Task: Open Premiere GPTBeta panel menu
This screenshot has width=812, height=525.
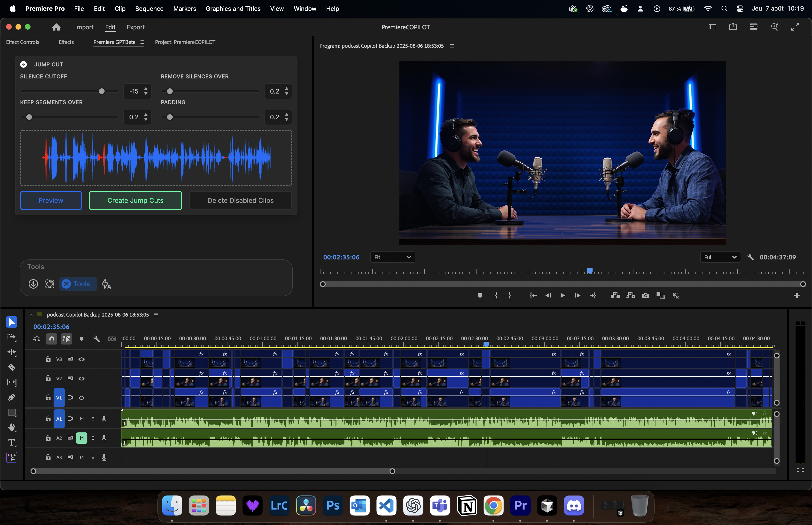Action: tap(142, 42)
